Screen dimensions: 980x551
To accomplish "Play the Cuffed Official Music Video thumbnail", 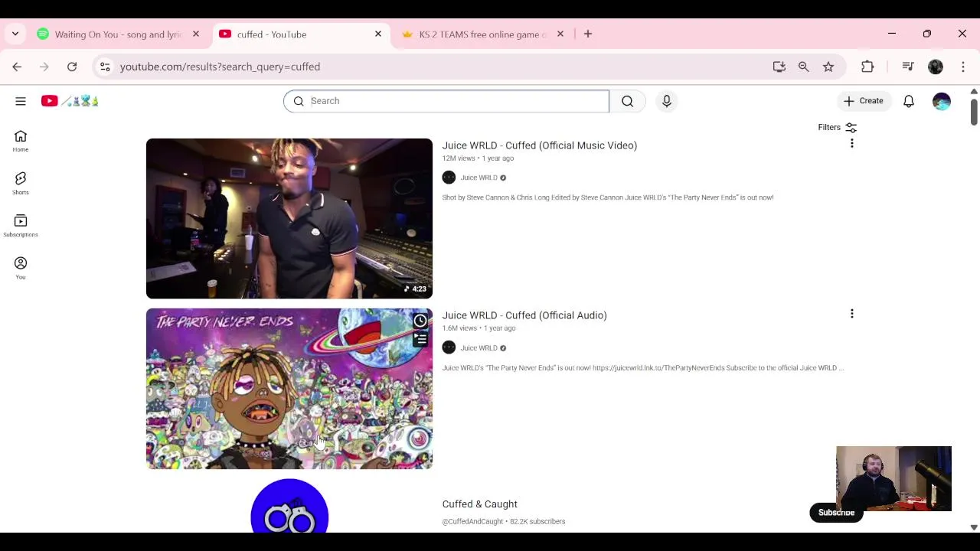I will (x=289, y=218).
